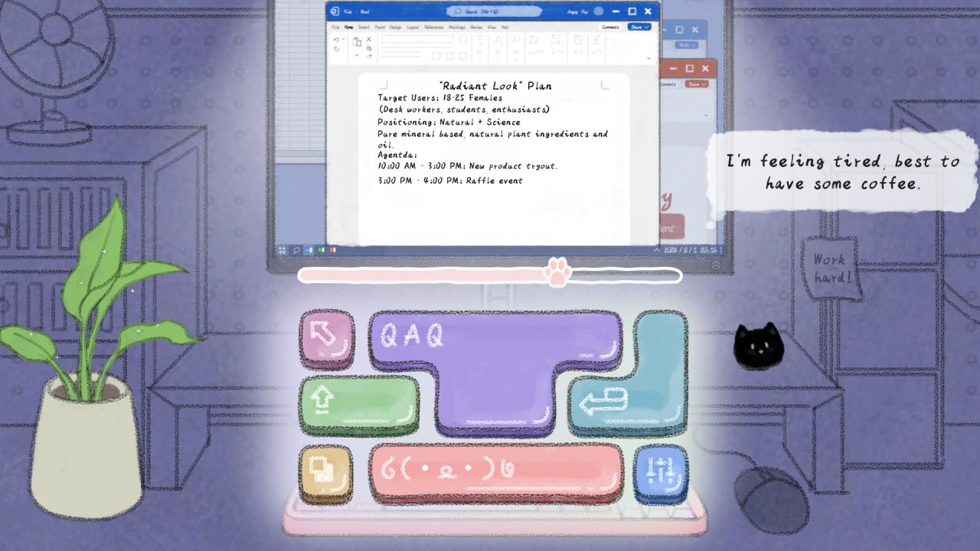Click the paw on the progress bar
Viewport: 980px width, 551px height.
[x=557, y=271]
